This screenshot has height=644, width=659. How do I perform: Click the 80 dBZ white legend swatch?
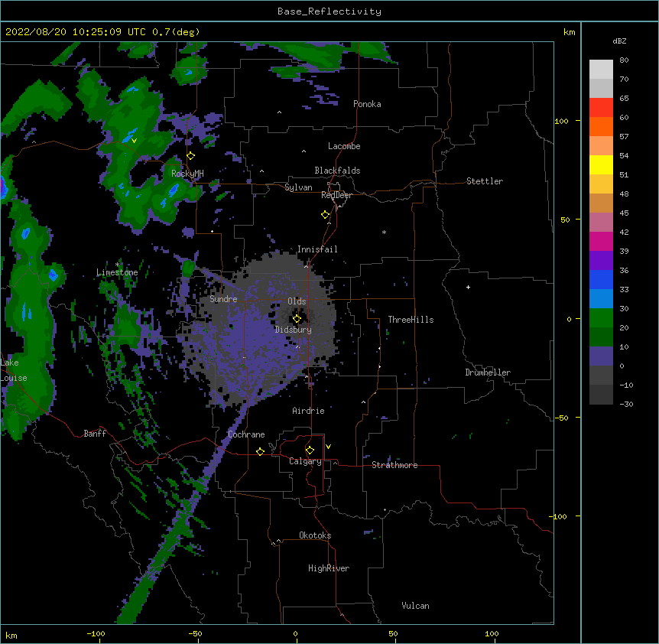point(601,70)
